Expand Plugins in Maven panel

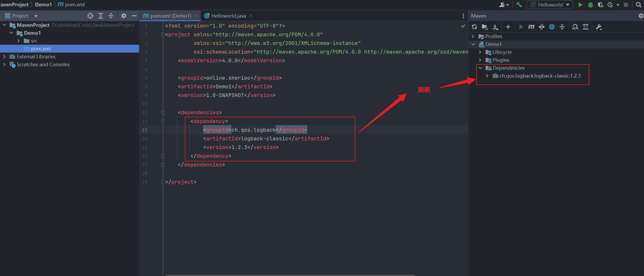(x=480, y=60)
